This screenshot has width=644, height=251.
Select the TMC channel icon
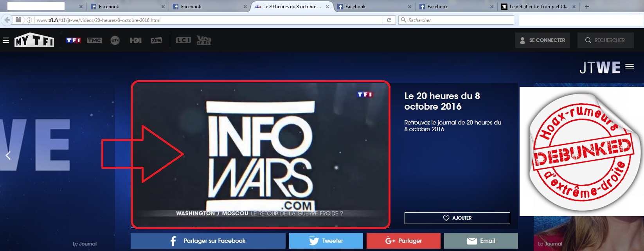94,40
